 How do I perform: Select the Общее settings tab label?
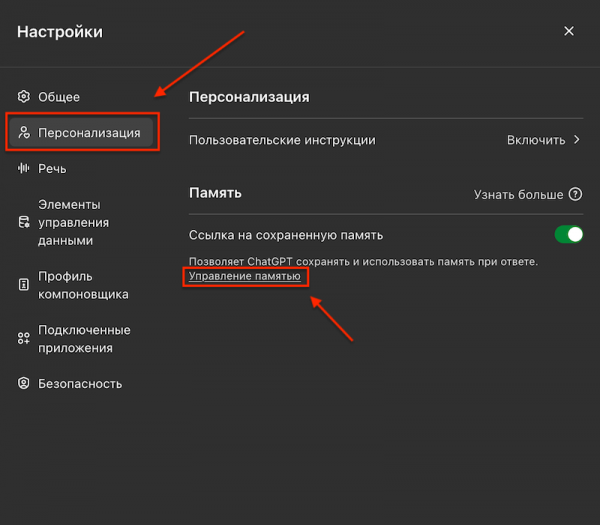pos(59,97)
